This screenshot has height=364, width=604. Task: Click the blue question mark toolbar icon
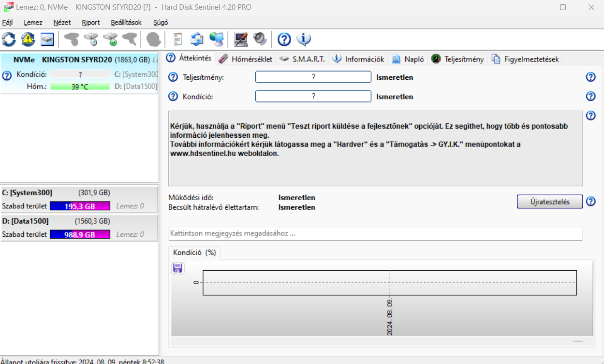(x=284, y=39)
